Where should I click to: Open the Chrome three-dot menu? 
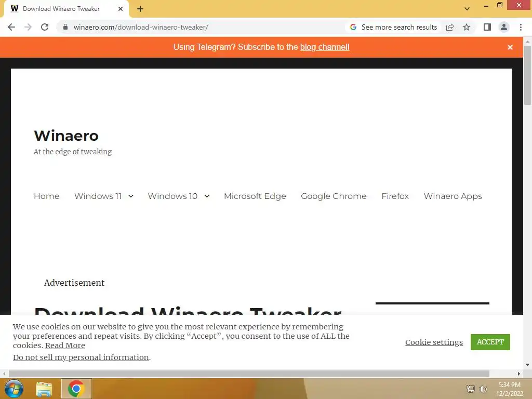(x=521, y=27)
